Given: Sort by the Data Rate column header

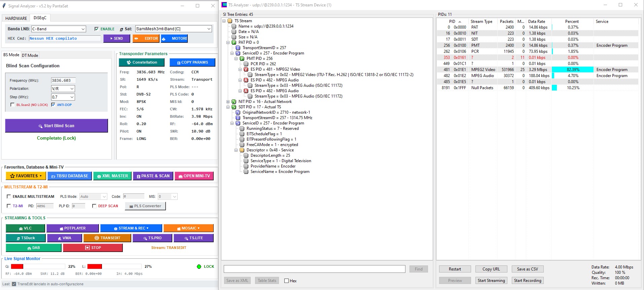Looking at the screenshot, I should (x=539, y=22).
